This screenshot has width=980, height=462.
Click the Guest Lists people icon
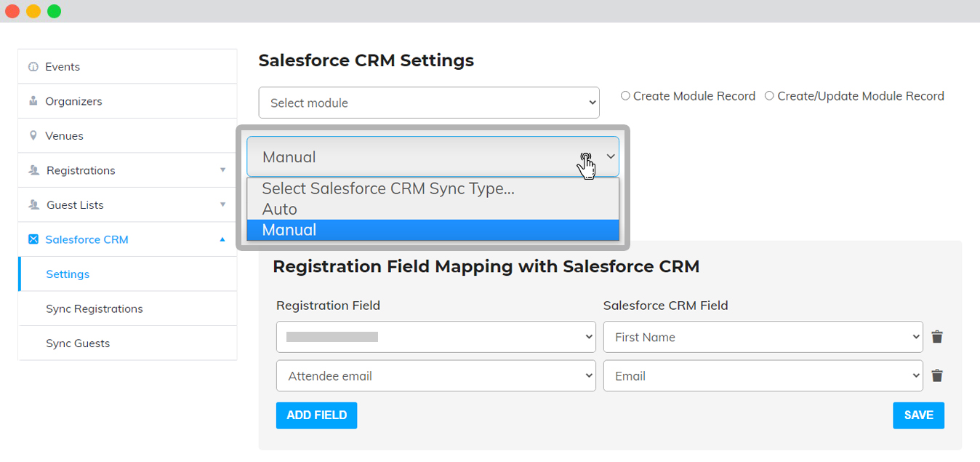33,205
